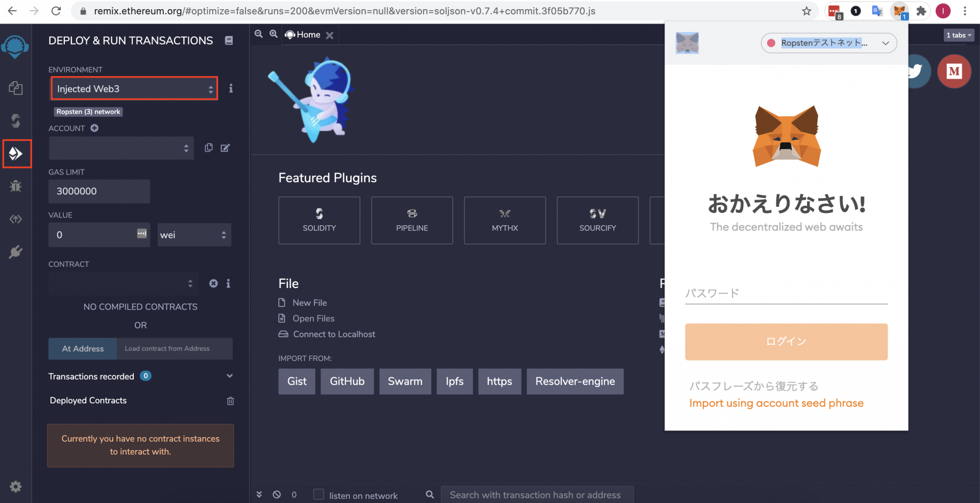The width and height of the screenshot is (980, 503).
Task: Open the Plugin manager plug icon
Action: pyautogui.click(x=16, y=252)
